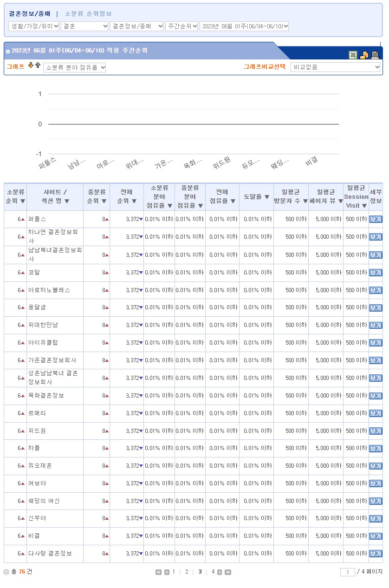Screen dimensions: 389x588
Task: Open the 주간순위 period type dropdown
Action: click(x=182, y=26)
